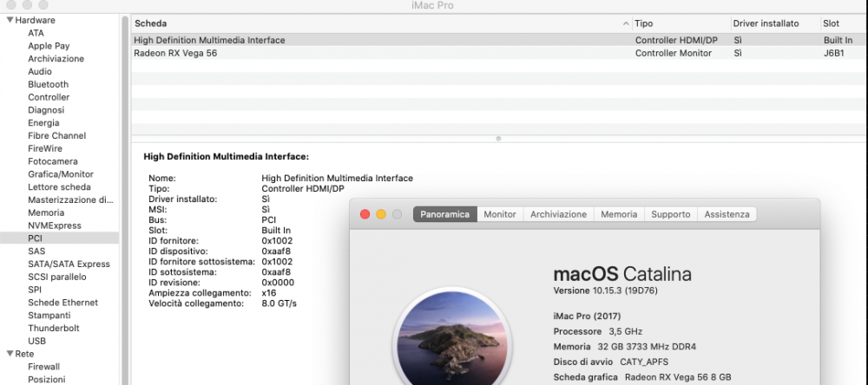This screenshot has width=868, height=385.
Task: Open Fotocamera sidebar entry
Action: 53,161
